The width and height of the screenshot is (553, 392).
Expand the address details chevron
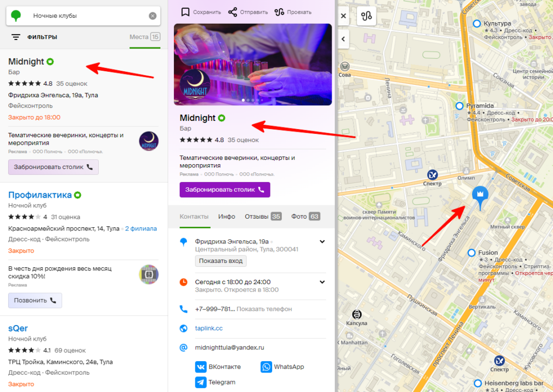point(322,242)
